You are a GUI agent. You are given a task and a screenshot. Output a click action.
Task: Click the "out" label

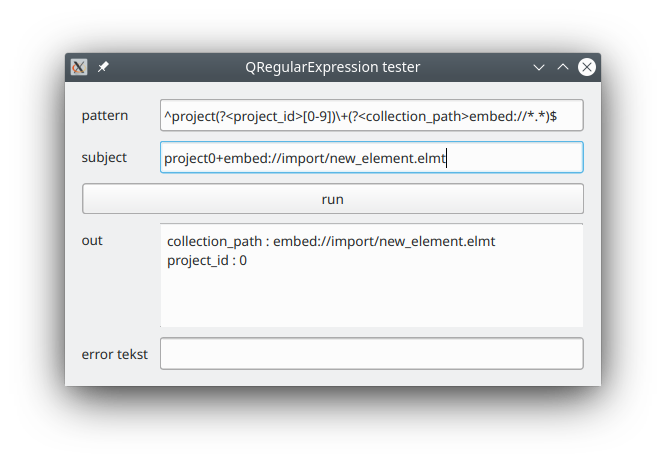[x=92, y=240]
